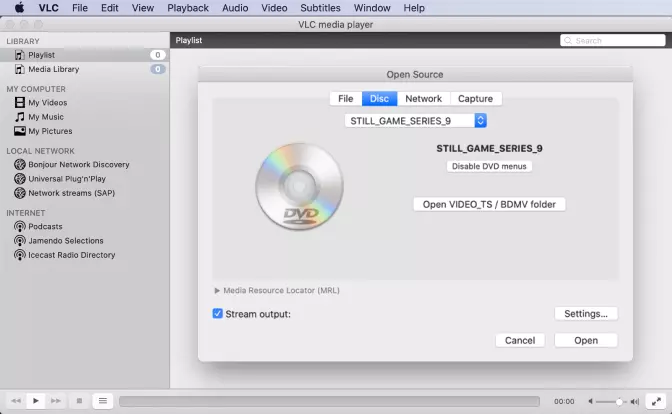Open the Audio menu
The width and height of the screenshot is (672, 414).
click(x=235, y=8)
